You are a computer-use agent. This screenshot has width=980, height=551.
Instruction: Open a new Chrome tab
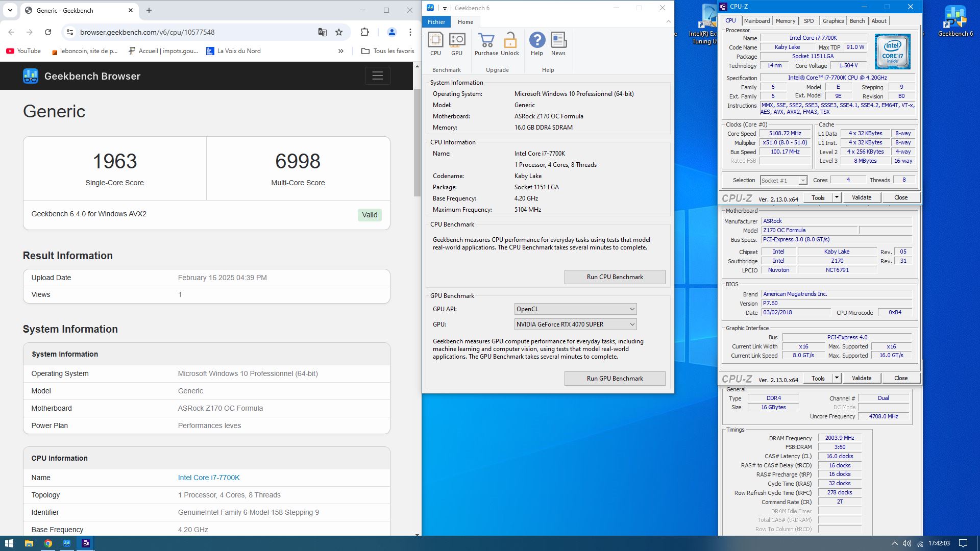[149, 10]
